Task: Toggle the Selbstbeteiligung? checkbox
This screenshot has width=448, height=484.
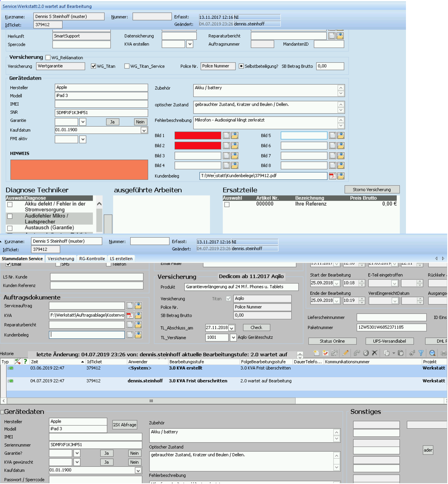Action: tap(241, 66)
